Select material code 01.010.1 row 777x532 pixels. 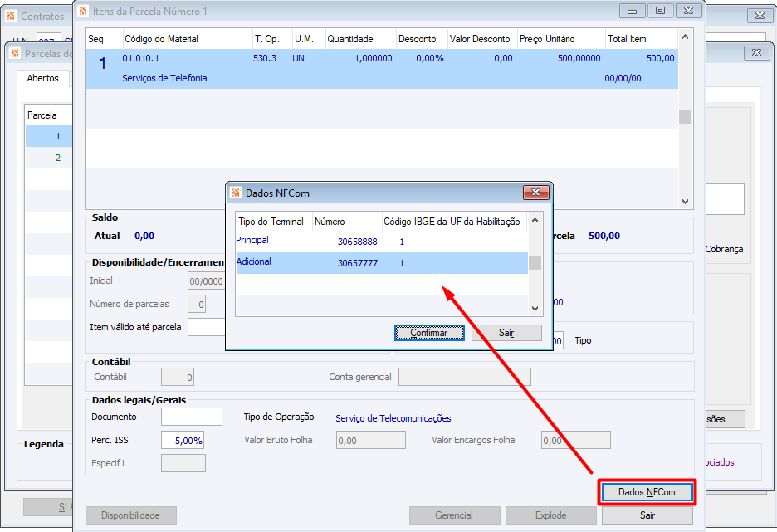pyautogui.click(x=382, y=69)
